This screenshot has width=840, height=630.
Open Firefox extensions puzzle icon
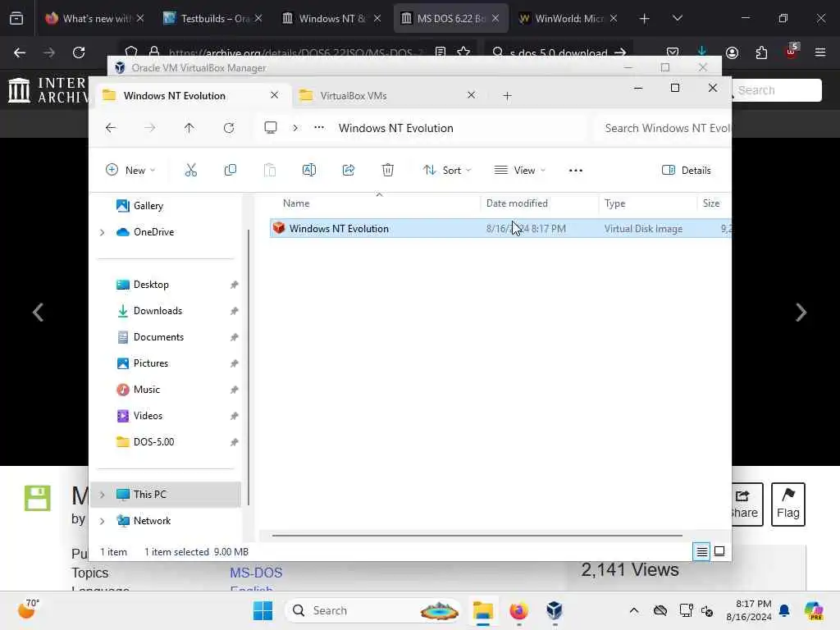click(x=761, y=52)
